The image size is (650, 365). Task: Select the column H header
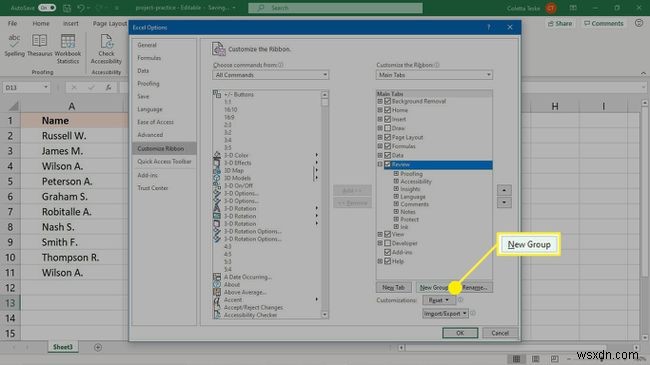pyautogui.click(x=555, y=107)
